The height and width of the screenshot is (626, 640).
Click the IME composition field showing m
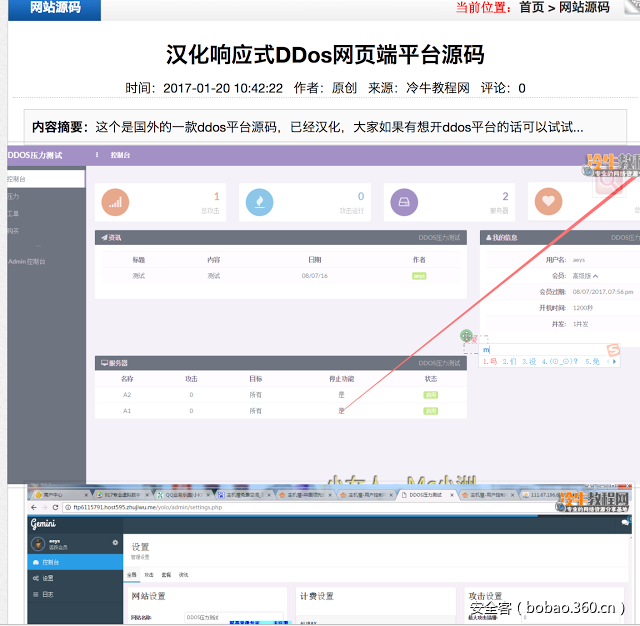click(543, 350)
